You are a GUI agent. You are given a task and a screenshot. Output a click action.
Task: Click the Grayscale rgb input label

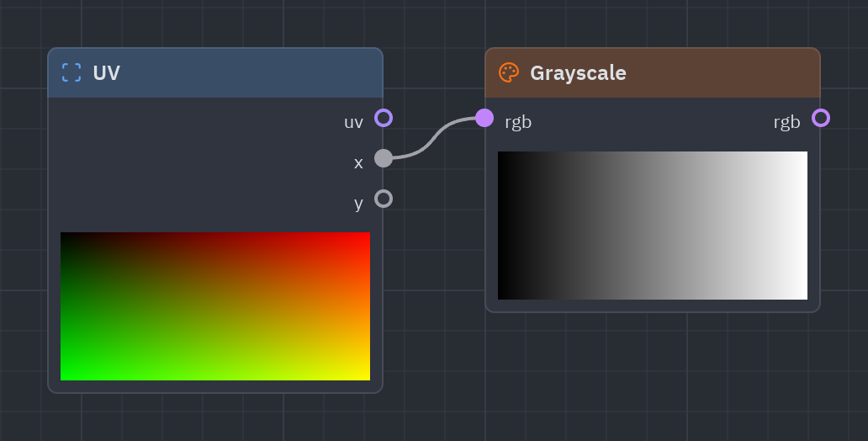[x=518, y=122]
